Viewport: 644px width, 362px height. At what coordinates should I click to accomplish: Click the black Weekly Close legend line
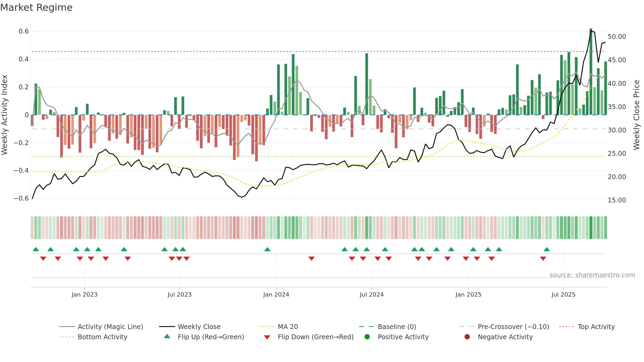(167, 327)
